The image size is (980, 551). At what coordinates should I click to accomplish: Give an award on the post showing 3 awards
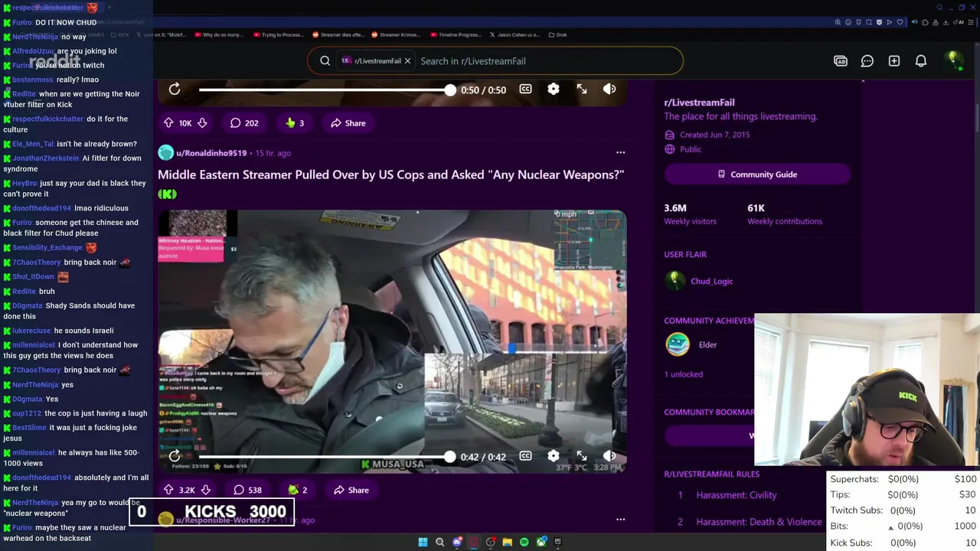[x=295, y=122]
